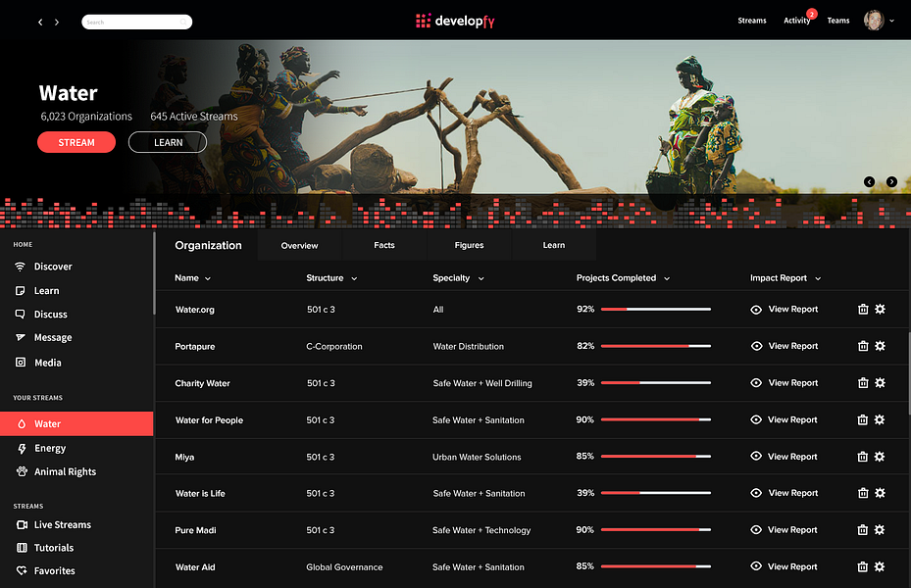Open View Report link for Miya
The height and width of the screenshot is (588, 911).
tap(792, 457)
